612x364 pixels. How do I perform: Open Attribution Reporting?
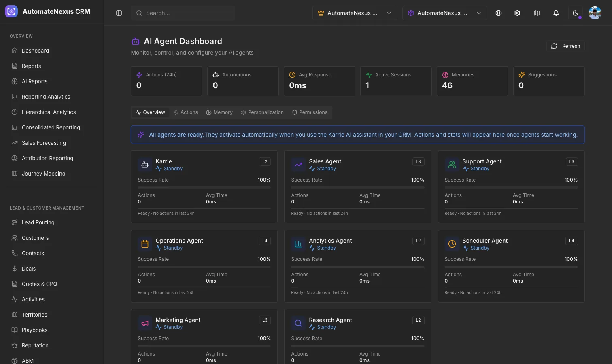52,158
